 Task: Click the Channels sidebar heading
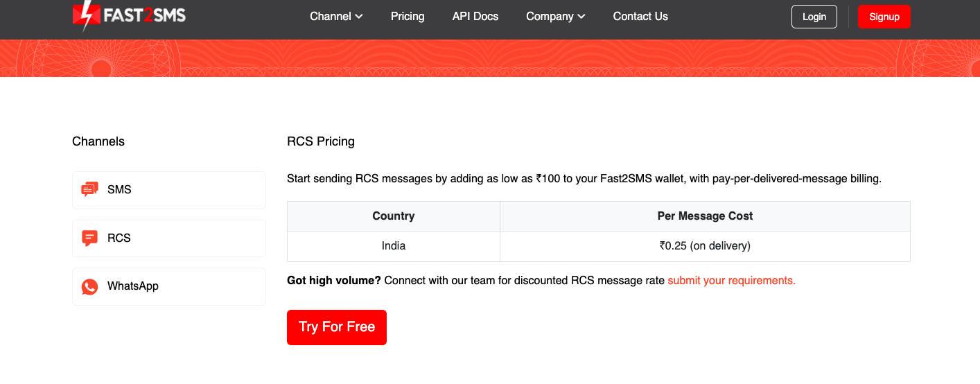point(98,141)
